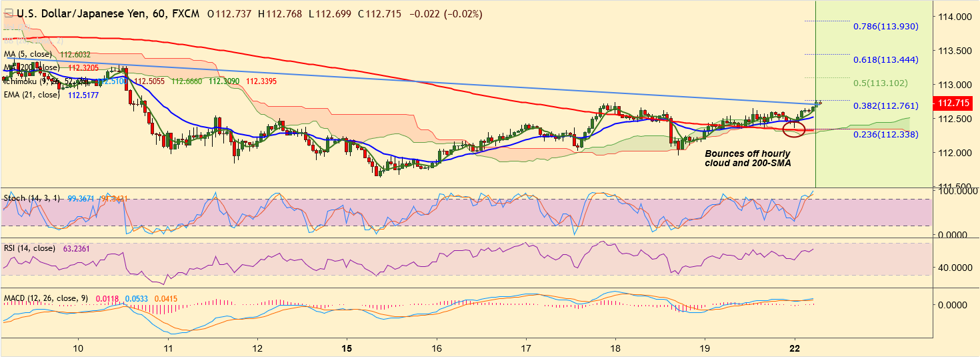Click the change value −0.022 (−0.02%)
The width and height of the screenshot is (980, 357).
coord(447,13)
